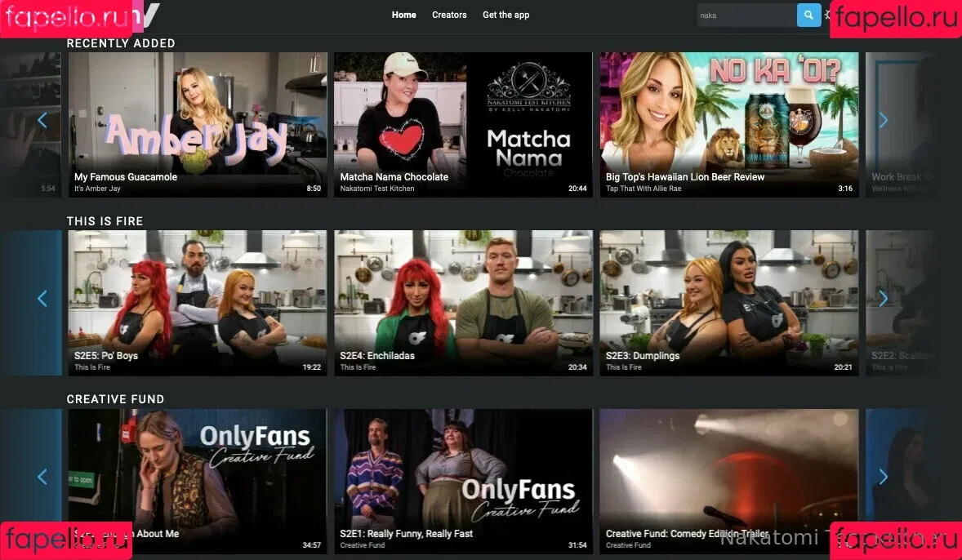Click the 8:50 duration on Guacamole video

click(x=314, y=189)
